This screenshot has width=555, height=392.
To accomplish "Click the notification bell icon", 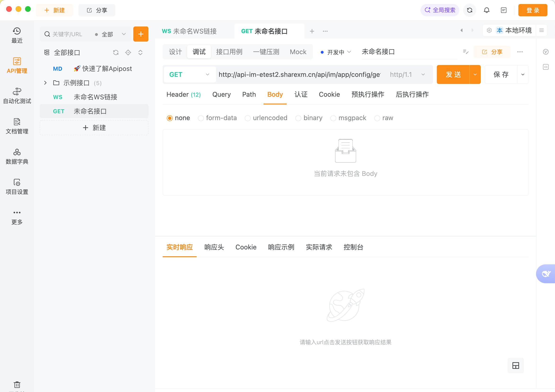I will click(487, 10).
